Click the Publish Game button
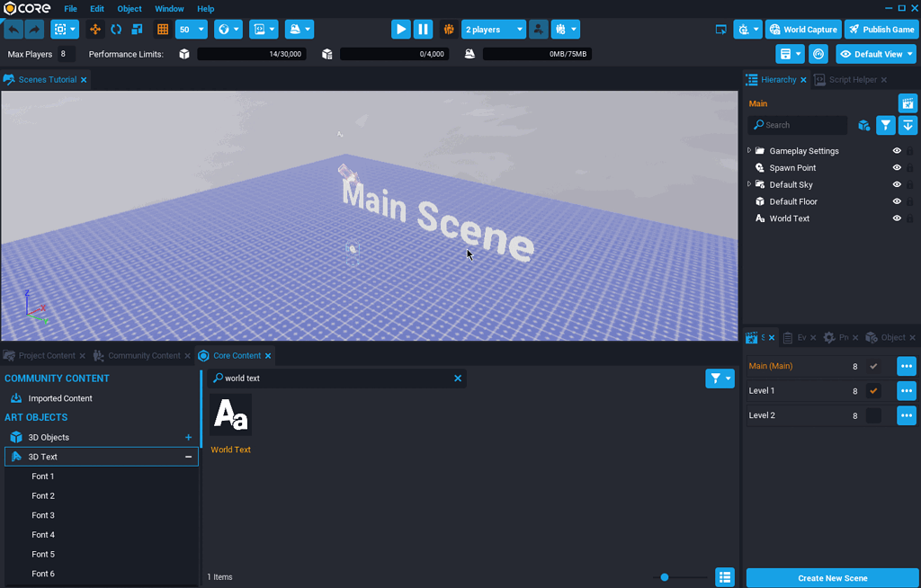 coord(881,29)
